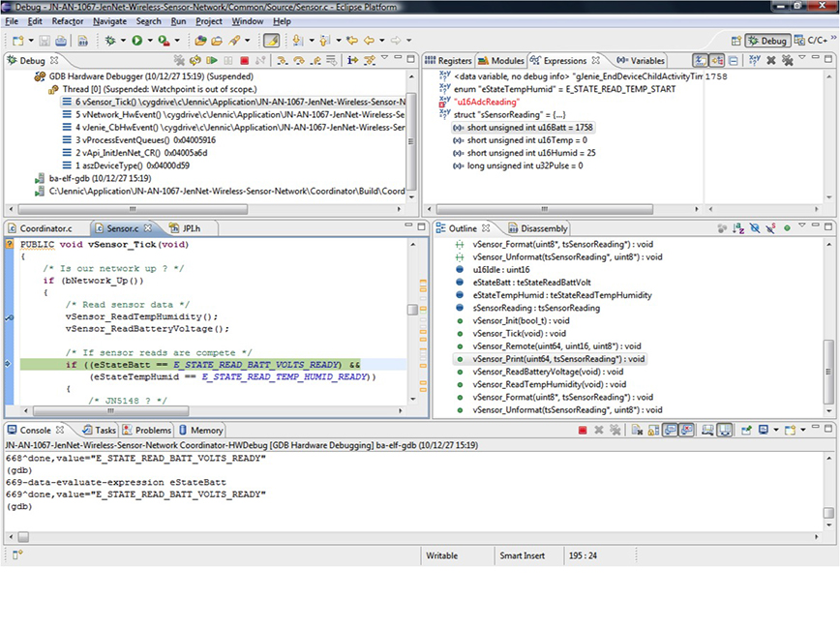Viewport: 840px width, 629px height.
Task: Open Back navigation history dropdown arrow
Action: 382,41
